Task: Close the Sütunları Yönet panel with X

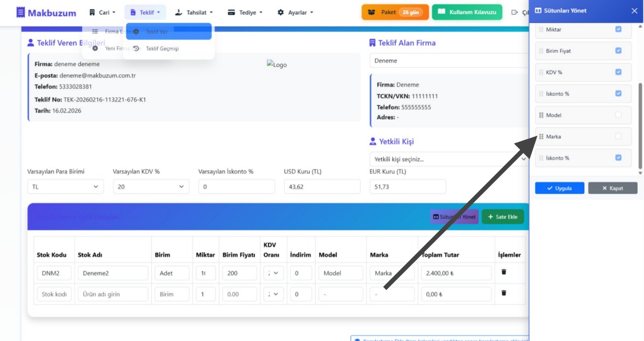Action: [x=634, y=11]
